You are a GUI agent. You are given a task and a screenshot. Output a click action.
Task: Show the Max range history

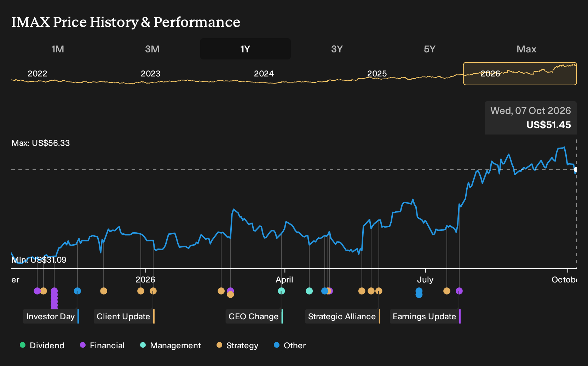pos(526,49)
